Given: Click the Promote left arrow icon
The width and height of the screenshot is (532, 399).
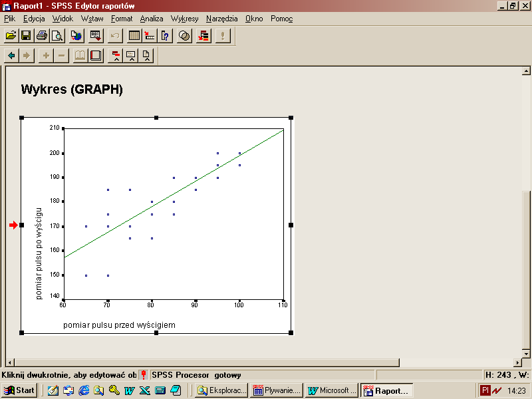Looking at the screenshot, I should pyautogui.click(x=11, y=55).
